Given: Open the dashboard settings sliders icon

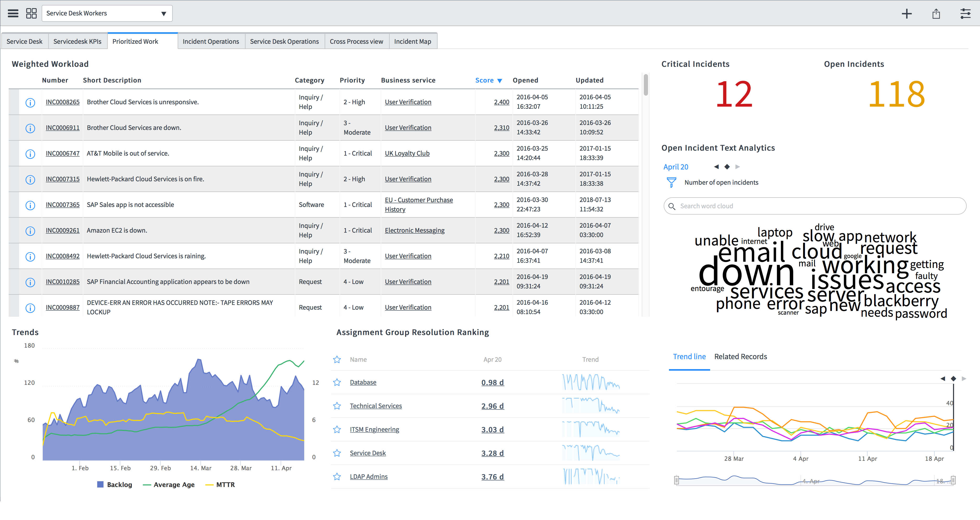Looking at the screenshot, I should pyautogui.click(x=965, y=14).
